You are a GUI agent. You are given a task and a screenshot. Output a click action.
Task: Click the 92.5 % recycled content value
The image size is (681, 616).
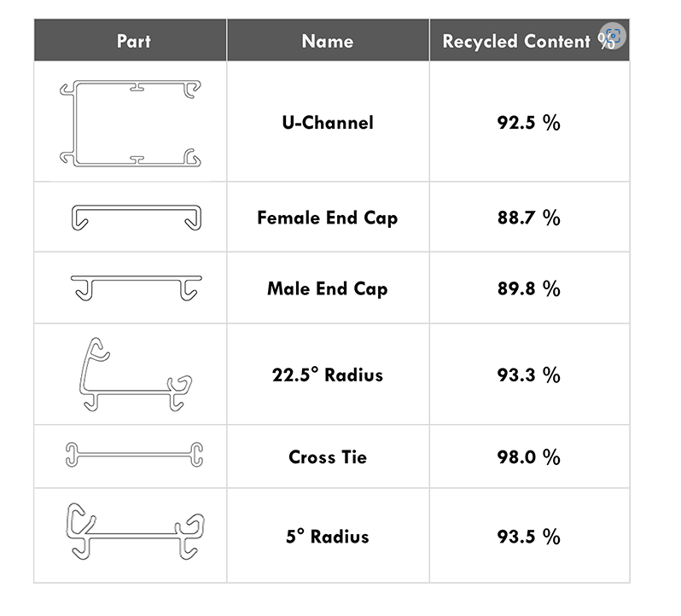[528, 123]
